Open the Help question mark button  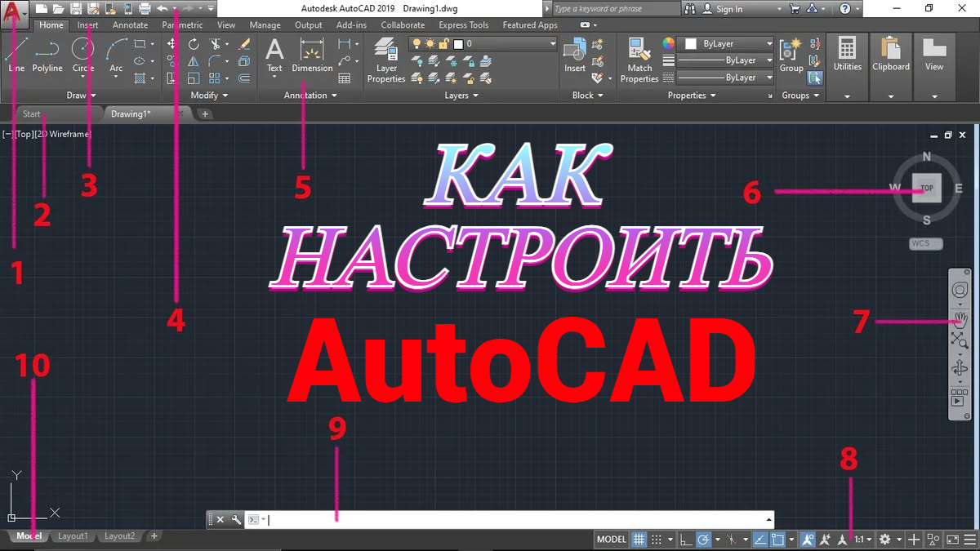pyautogui.click(x=844, y=9)
